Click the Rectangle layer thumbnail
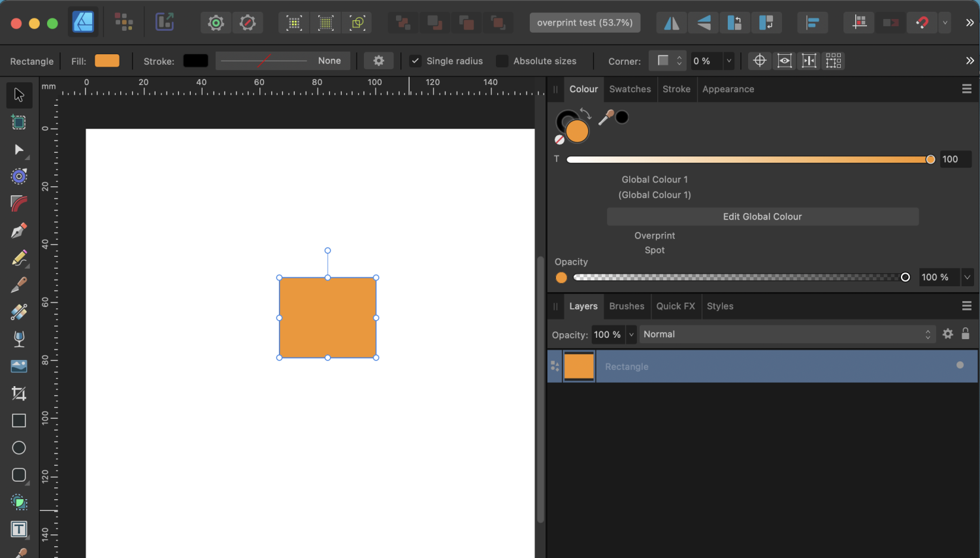This screenshot has width=980, height=558. (579, 366)
